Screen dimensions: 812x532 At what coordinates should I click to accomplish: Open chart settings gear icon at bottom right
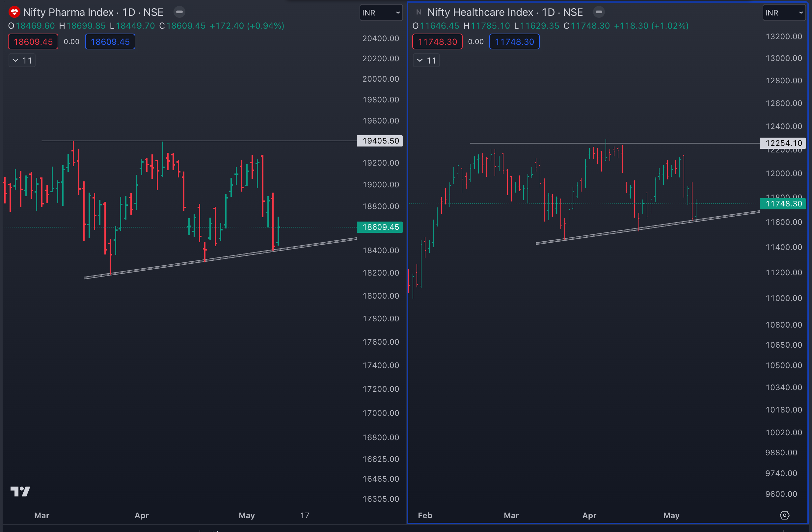click(x=785, y=515)
